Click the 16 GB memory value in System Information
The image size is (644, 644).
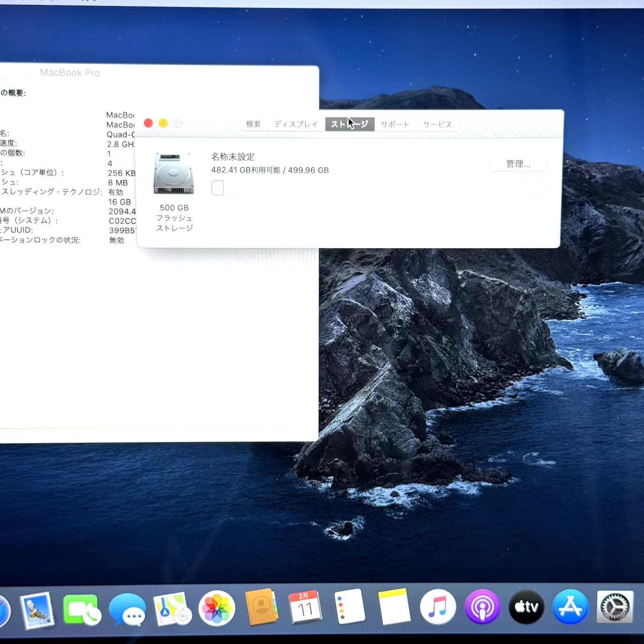click(120, 202)
